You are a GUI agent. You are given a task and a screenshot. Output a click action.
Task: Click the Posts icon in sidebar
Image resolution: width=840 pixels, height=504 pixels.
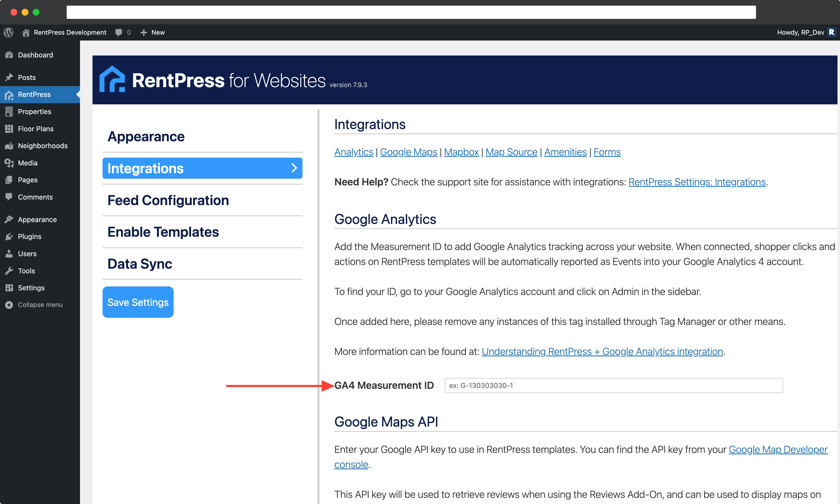[9, 77]
